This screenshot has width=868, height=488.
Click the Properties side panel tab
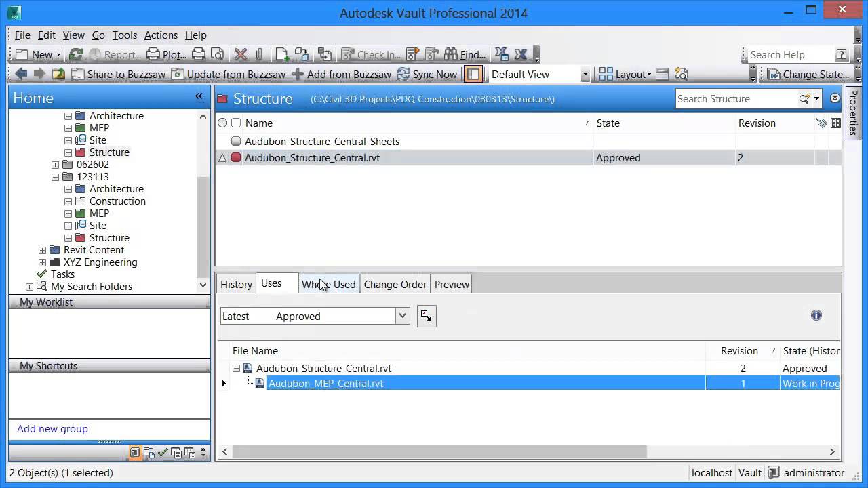coord(853,113)
